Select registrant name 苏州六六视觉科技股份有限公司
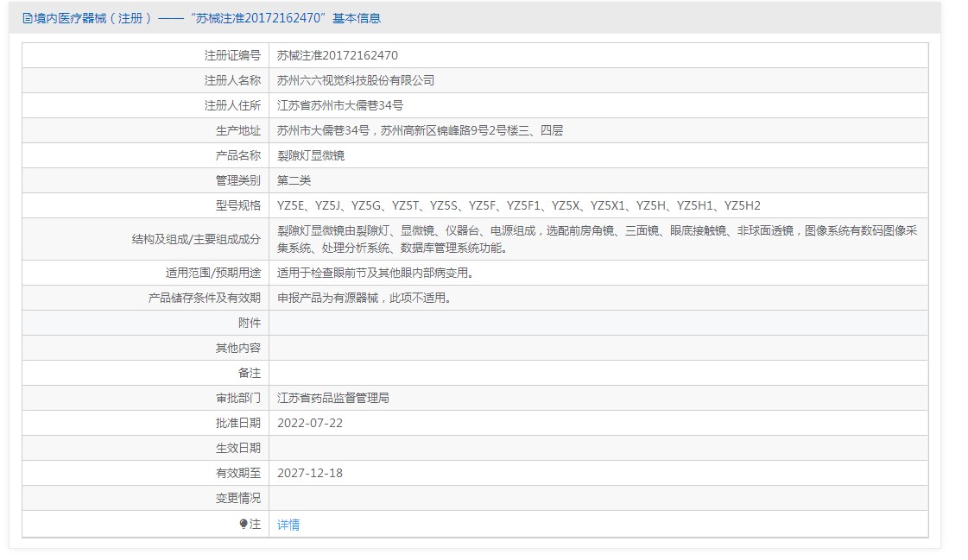968x560 pixels. tap(356, 81)
